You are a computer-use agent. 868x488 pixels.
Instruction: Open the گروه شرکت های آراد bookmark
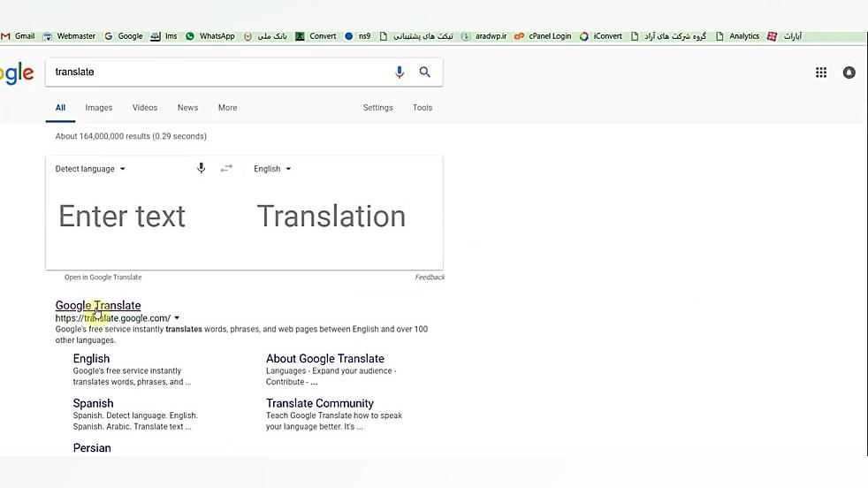coord(669,36)
